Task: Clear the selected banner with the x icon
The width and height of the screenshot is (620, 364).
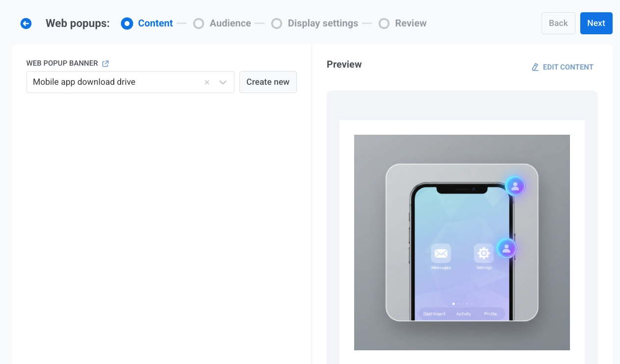Action: point(207,82)
